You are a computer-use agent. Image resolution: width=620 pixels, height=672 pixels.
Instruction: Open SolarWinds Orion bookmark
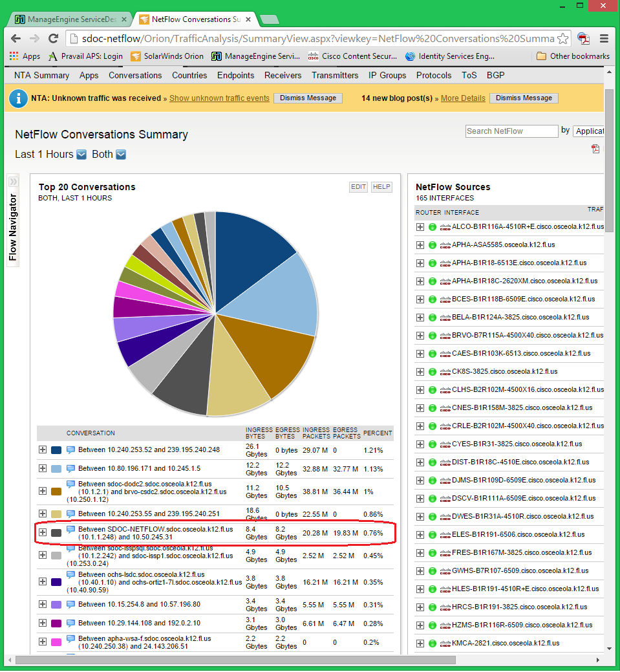point(167,56)
